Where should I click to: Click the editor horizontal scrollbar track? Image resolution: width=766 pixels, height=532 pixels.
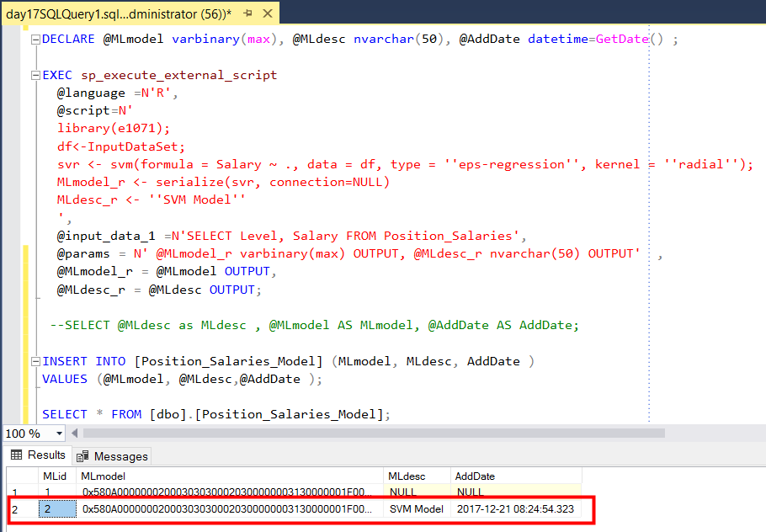click(374, 434)
